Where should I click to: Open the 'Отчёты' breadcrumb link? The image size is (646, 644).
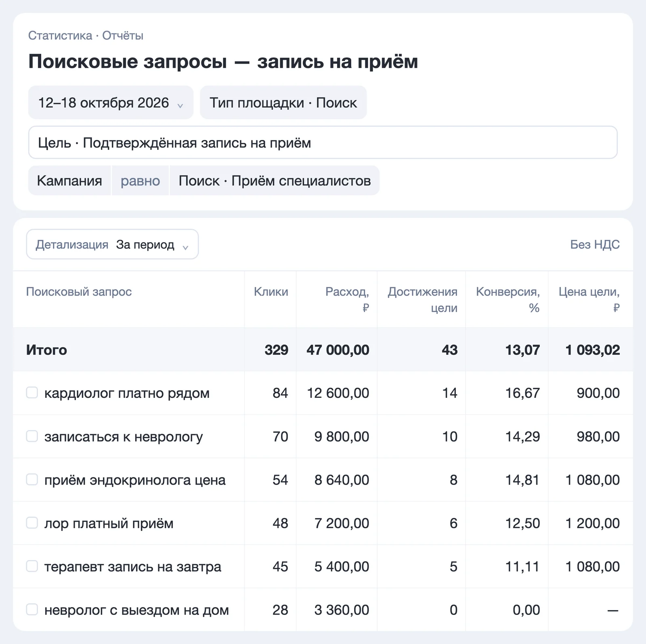coord(123,36)
